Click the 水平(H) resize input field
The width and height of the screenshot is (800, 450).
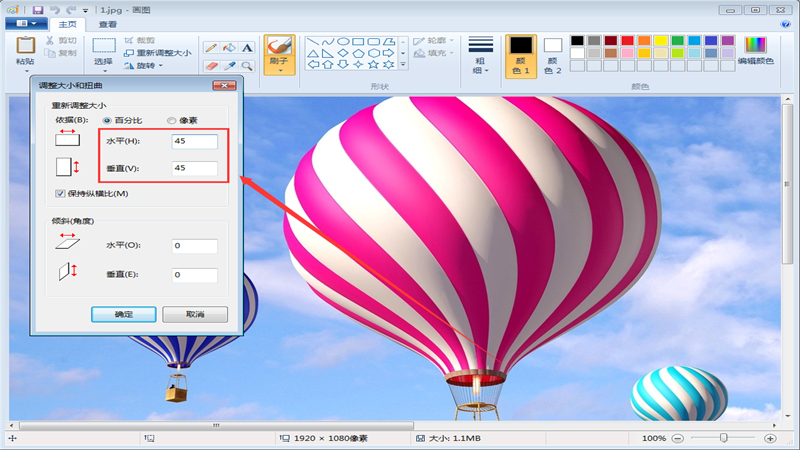tap(194, 142)
